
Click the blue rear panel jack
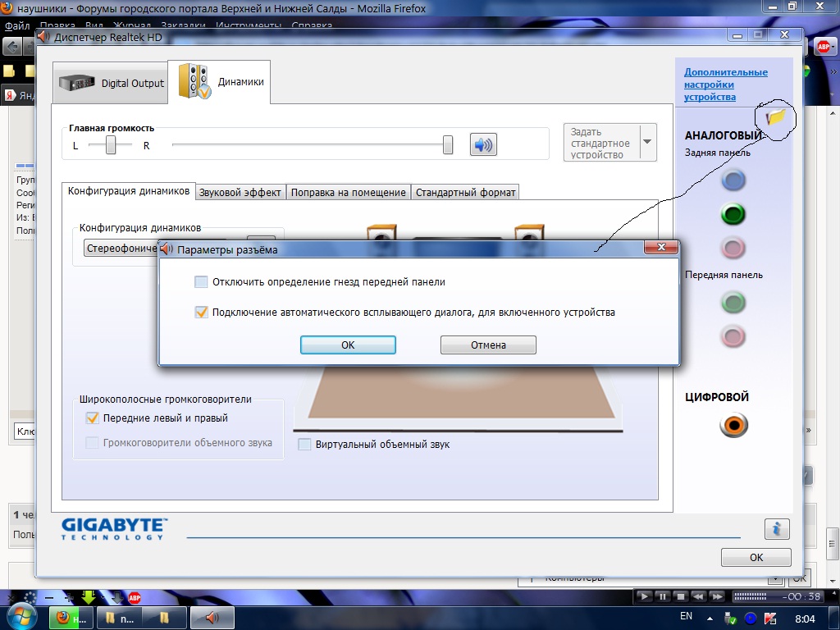pos(733,180)
